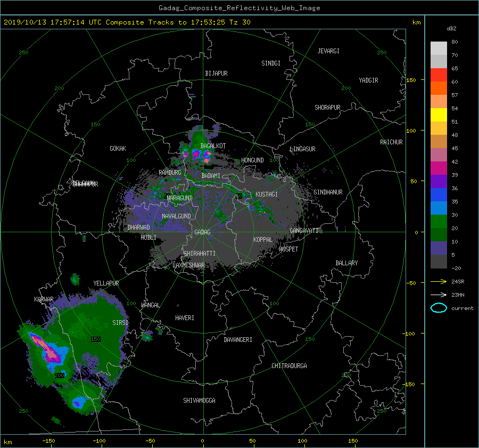This screenshot has height=448, width=479.
Task: Click the HOSPET town label
Action: point(288,249)
